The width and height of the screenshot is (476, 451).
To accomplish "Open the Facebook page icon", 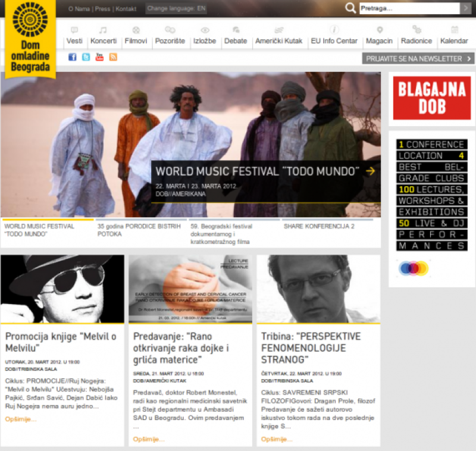I will click(x=73, y=57).
